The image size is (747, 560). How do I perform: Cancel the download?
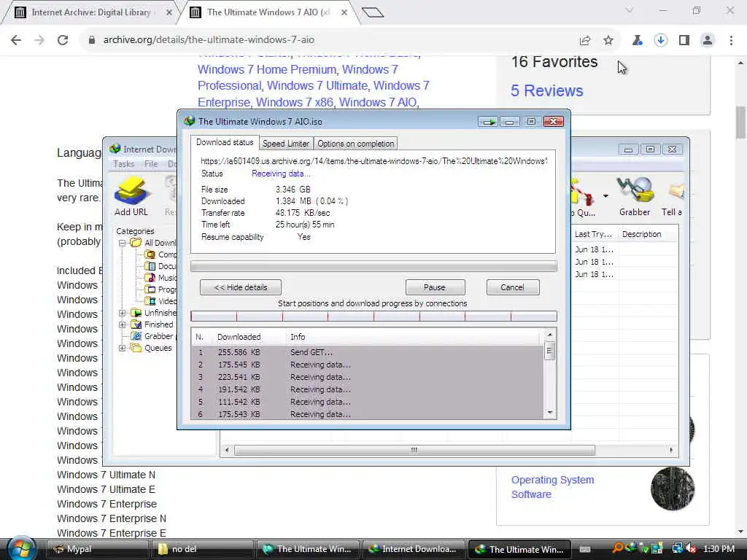513,287
